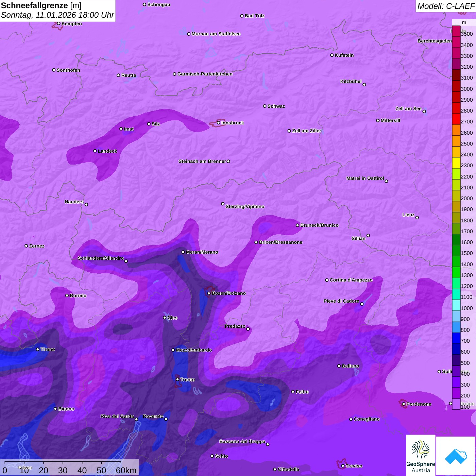
Task: Click the 2700 m red legend color
Action: click(456, 119)
